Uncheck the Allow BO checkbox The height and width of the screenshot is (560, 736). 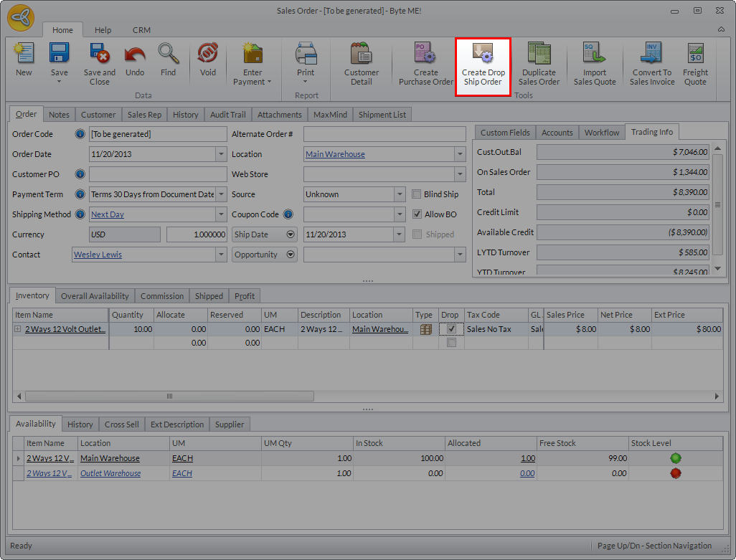click(x=417, y=214)
